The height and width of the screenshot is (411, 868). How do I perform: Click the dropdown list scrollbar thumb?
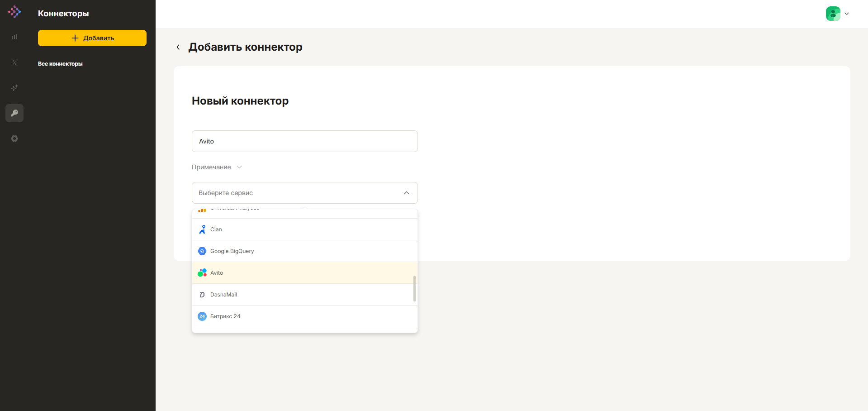(414, 289)
